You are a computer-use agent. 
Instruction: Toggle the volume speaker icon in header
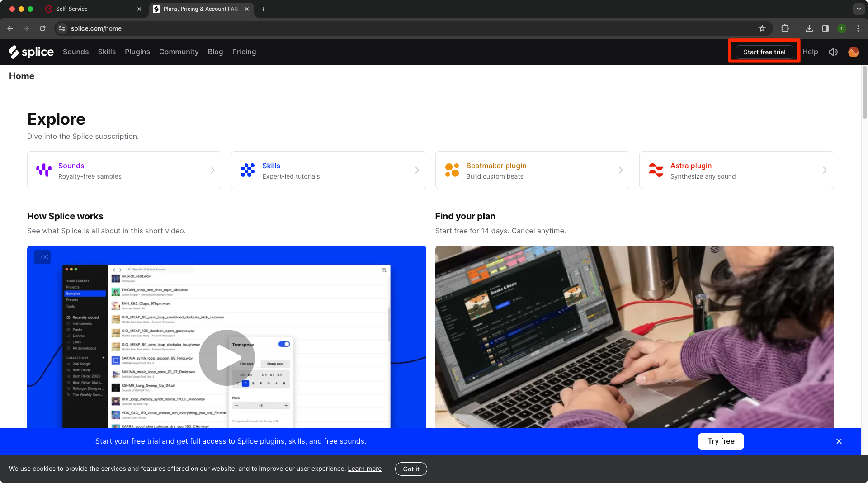[x=833, y=52]
